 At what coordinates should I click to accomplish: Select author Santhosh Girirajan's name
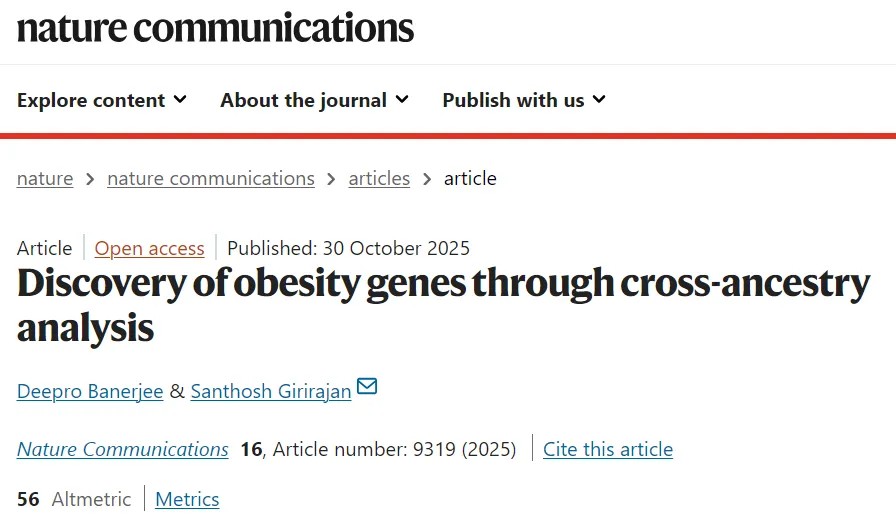tap(271, 391)
